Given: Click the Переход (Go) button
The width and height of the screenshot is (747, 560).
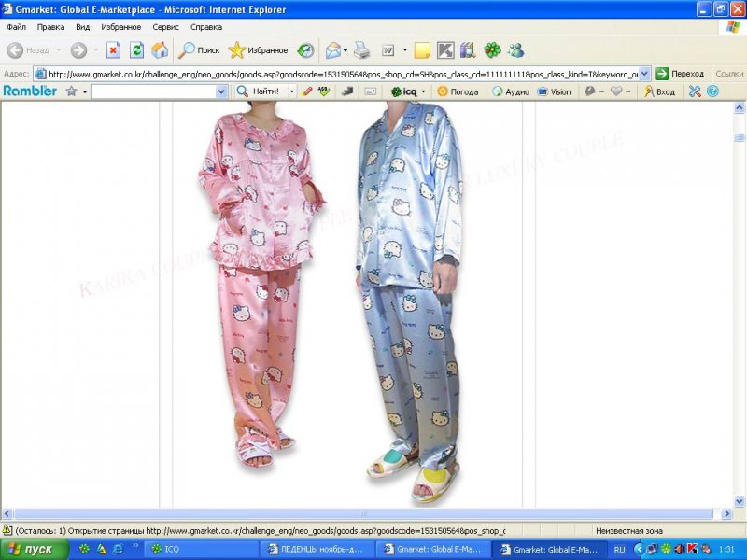Looking at the screenshot, I should pyautogui.click(x=680, y=74).
